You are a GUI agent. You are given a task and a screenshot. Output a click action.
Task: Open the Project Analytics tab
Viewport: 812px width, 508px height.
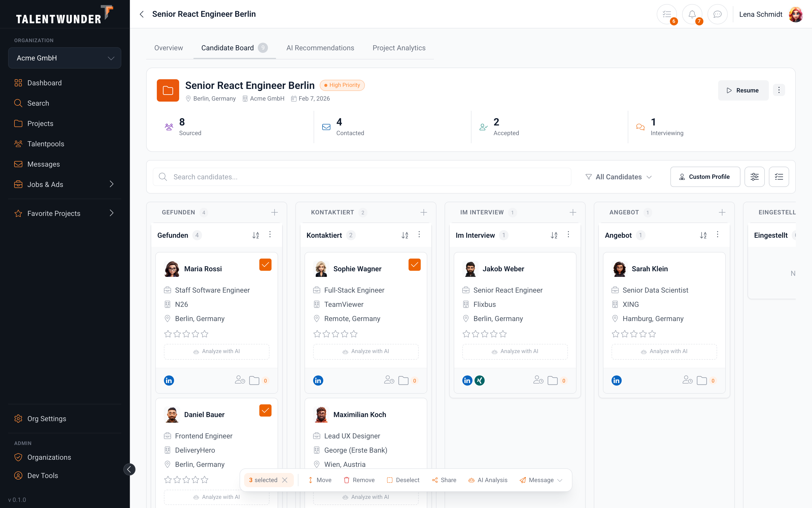399,48
